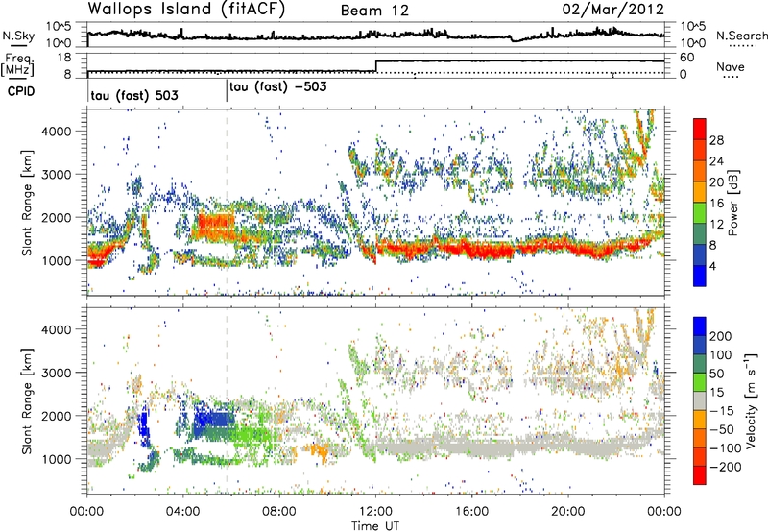Click the gray band of the Velocity color bar
Image resolution: width=768 pixels, height=532 pixels.
tap(700, 401)
